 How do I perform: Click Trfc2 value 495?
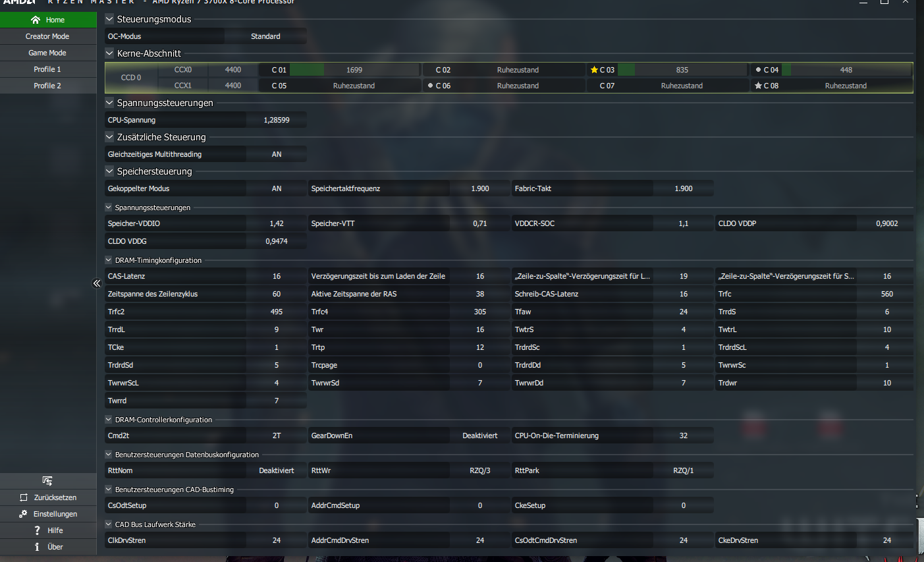click(x=277, y=312)
